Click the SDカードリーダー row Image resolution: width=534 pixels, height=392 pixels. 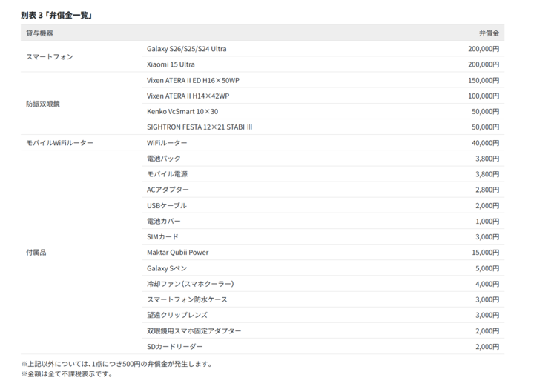click(174, 347)
